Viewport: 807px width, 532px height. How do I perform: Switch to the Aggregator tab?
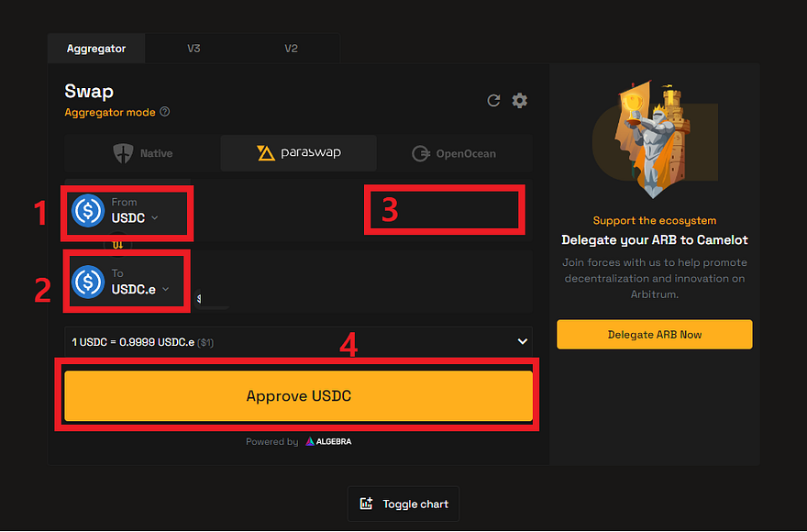[96, 49]
